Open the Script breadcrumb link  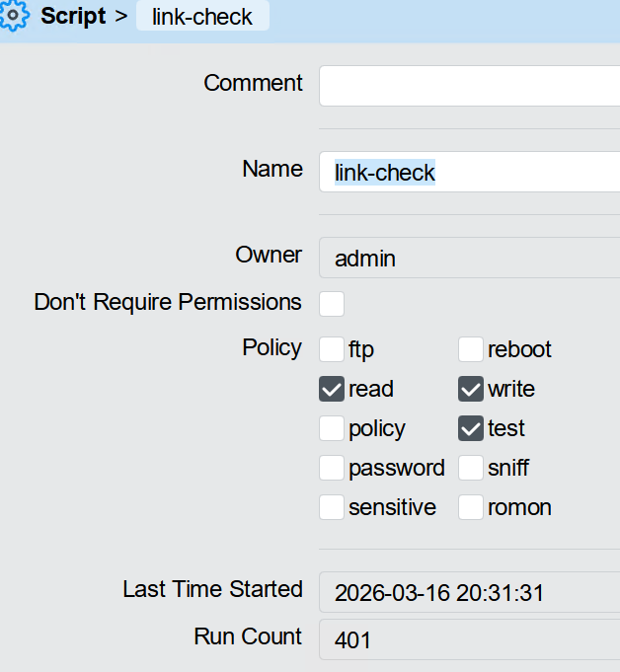(x=72, y=17)
